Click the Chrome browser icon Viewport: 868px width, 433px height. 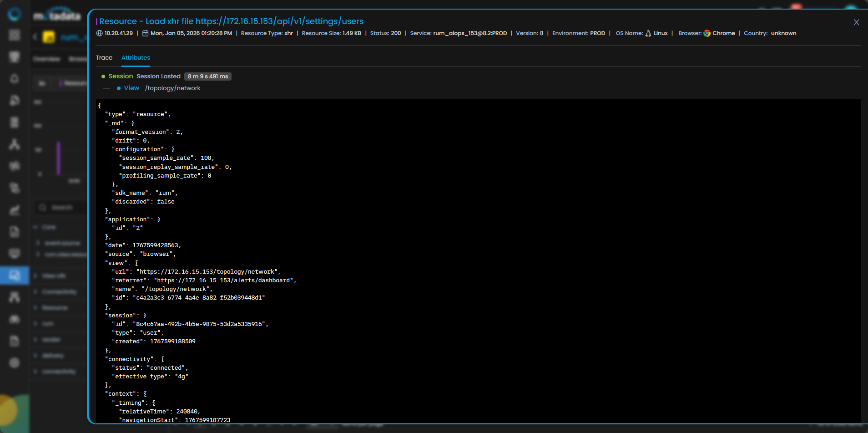(x=707, y=33)
